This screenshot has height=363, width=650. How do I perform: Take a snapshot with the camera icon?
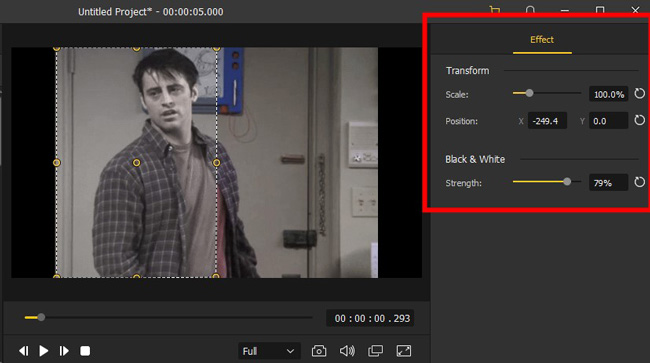click(319, 351)
